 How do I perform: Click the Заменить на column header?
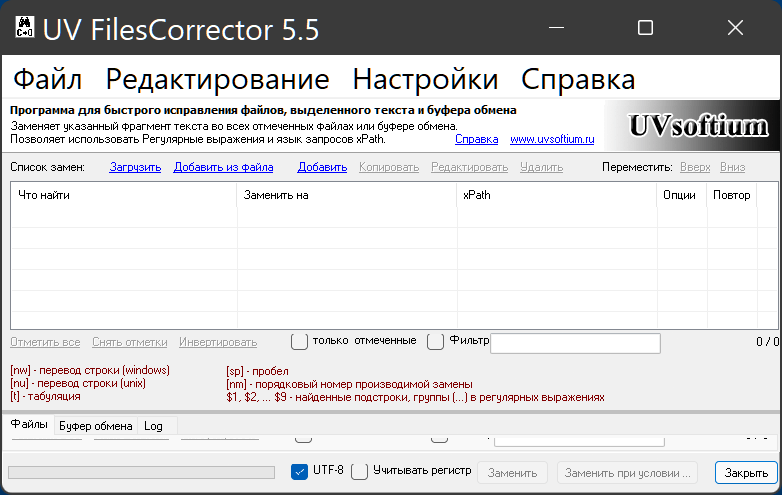[347, 195]
